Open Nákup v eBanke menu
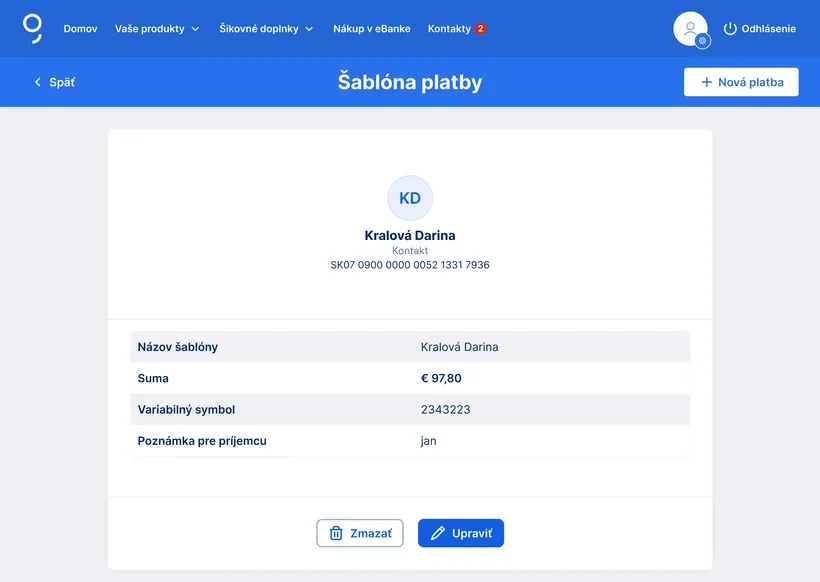This screenshot has height=582, width=820. coord(372,29)
